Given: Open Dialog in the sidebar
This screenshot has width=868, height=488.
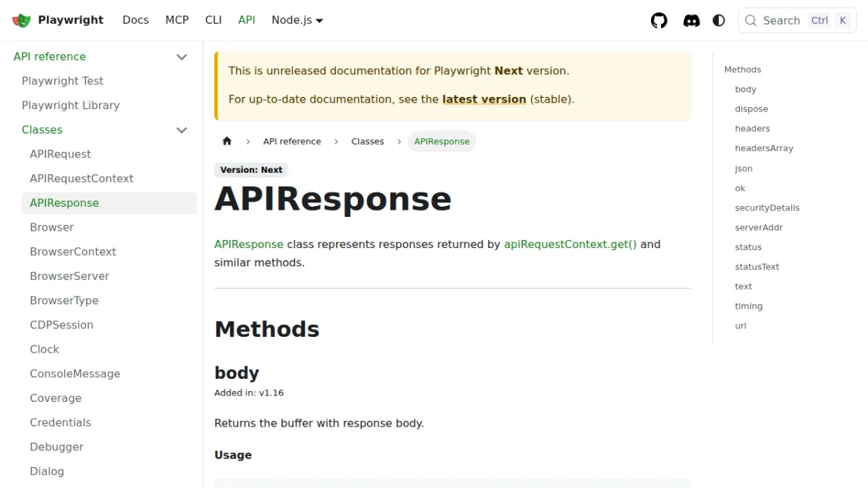Looking at the screenshot, I should point(47,471).
